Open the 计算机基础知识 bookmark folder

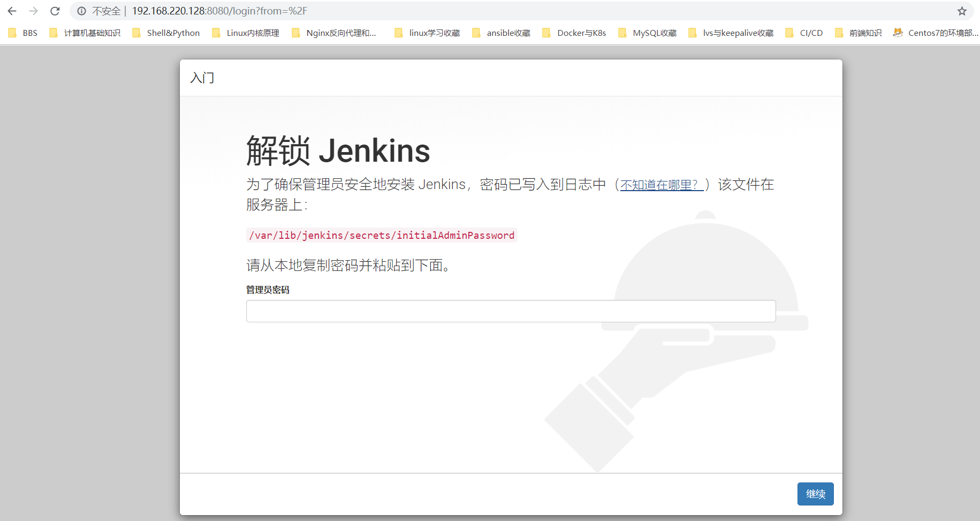coord(85,33)
